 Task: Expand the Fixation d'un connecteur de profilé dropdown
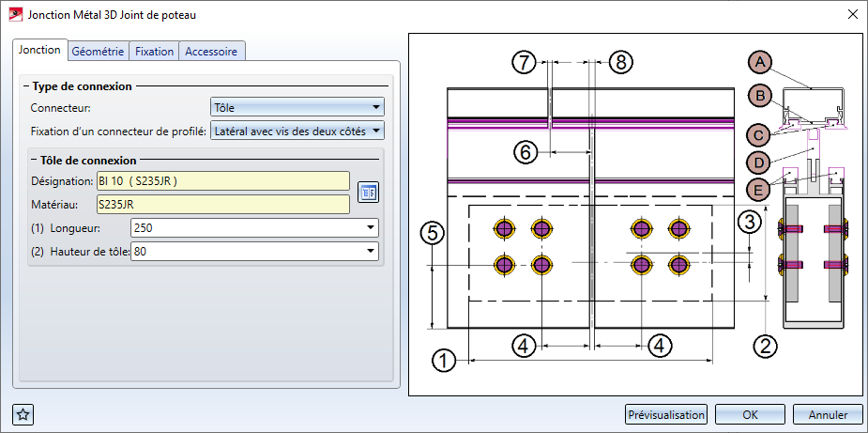pyautogui.click(x=297, y=131)
